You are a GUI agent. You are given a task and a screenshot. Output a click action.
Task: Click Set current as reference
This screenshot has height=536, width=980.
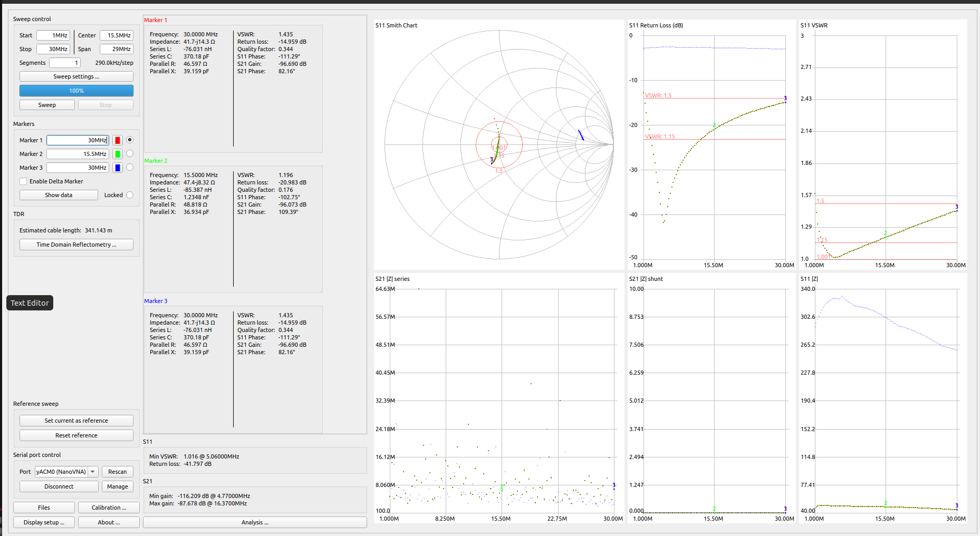coord(76,421)
